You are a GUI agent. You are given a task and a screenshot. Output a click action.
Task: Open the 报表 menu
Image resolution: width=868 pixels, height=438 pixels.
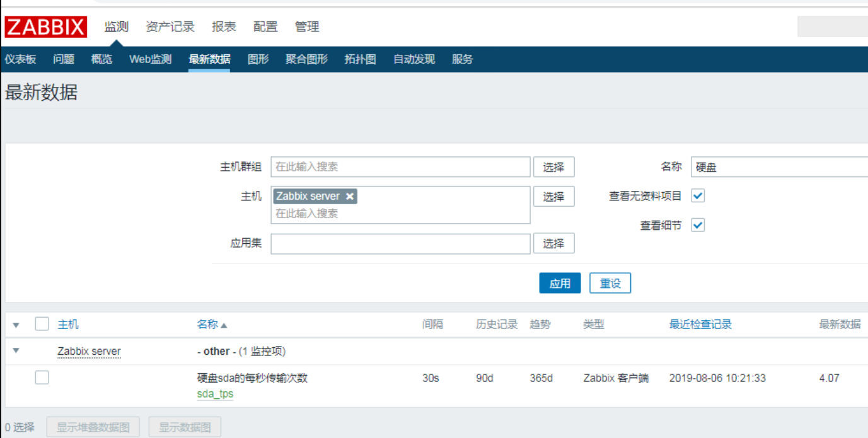coord(224,26)
